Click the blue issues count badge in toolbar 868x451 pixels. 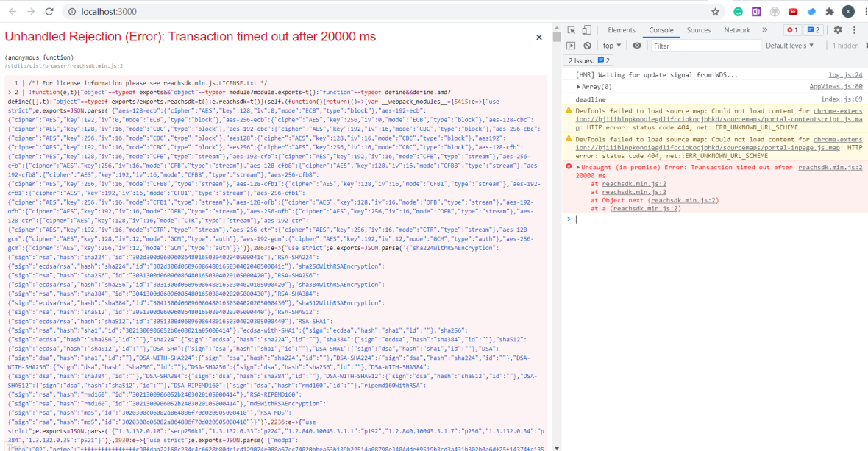[x=813, y=30]
